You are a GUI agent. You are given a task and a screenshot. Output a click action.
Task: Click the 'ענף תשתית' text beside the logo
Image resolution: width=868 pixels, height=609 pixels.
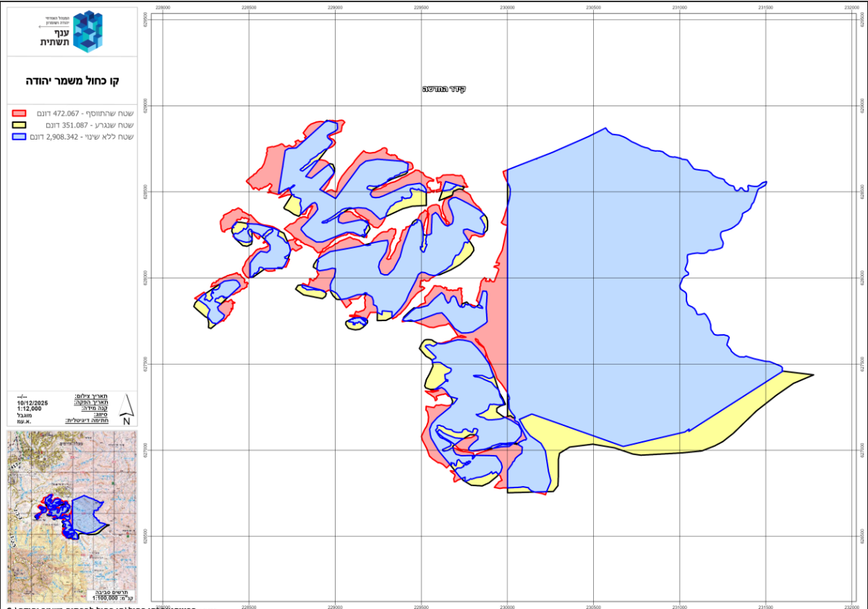[54, 38]
